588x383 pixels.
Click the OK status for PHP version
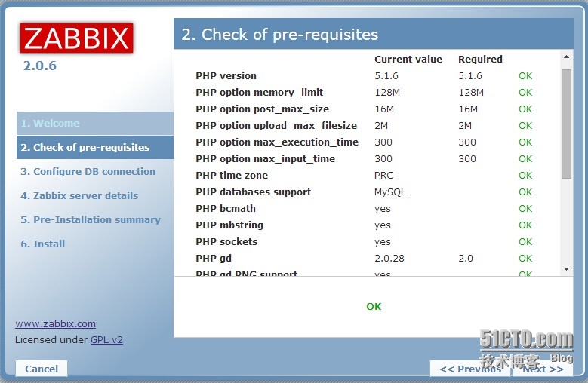click(x=525, y=76)
